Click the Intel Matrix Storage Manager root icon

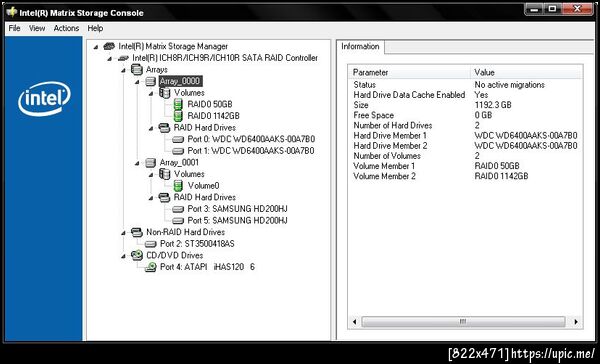109,46
